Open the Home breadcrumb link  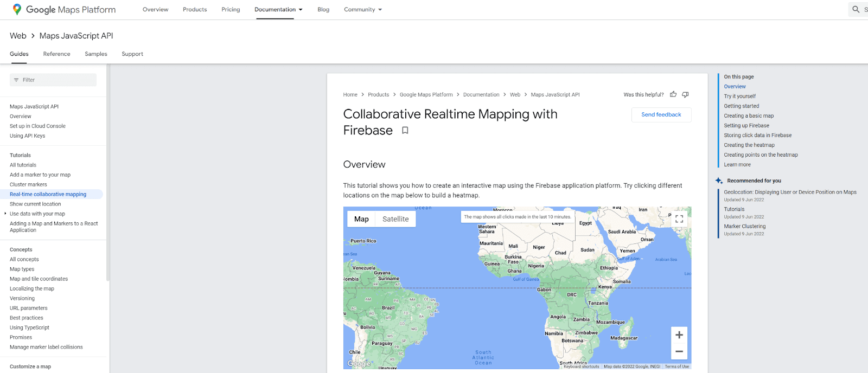pyautogui.click(x=350, y=95)
